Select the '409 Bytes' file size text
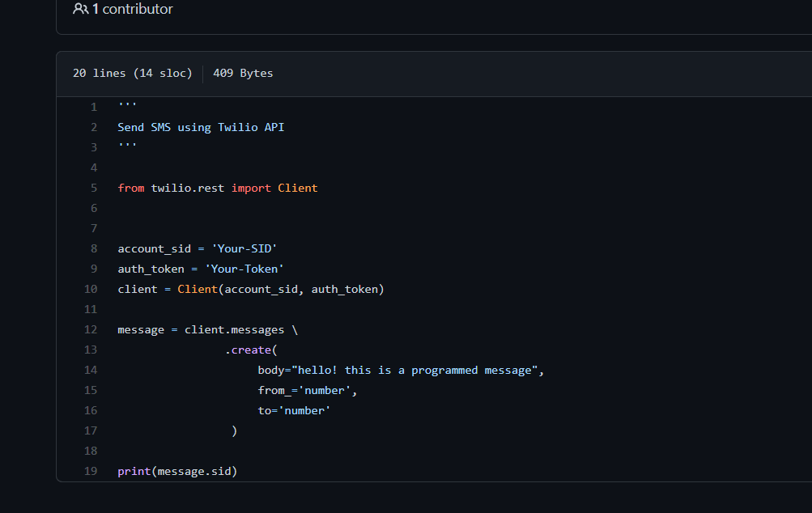The height and width of the screenshot is (513, 812). click(243, 73)
